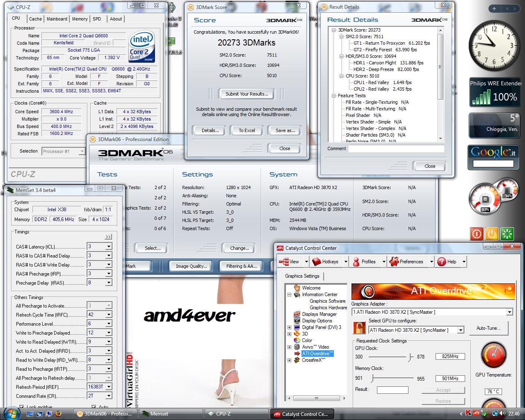Click the Comment input field in Result Details
525x420 pixels.
396,149
